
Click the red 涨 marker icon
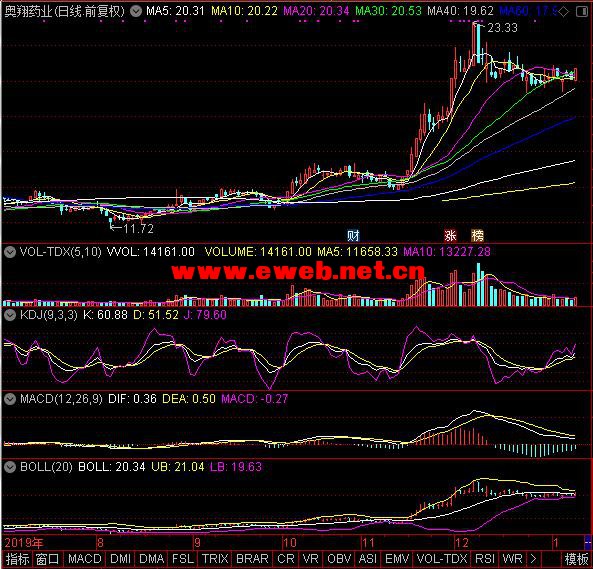[x=450, y=236]
